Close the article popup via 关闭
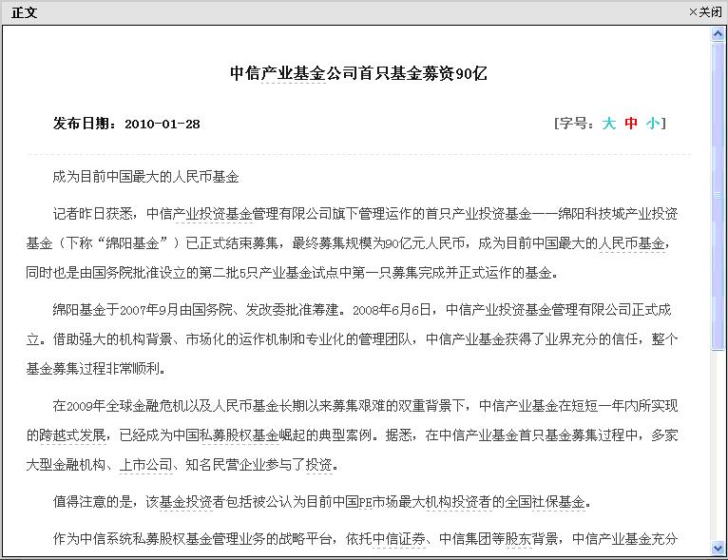 pos(705,12)
